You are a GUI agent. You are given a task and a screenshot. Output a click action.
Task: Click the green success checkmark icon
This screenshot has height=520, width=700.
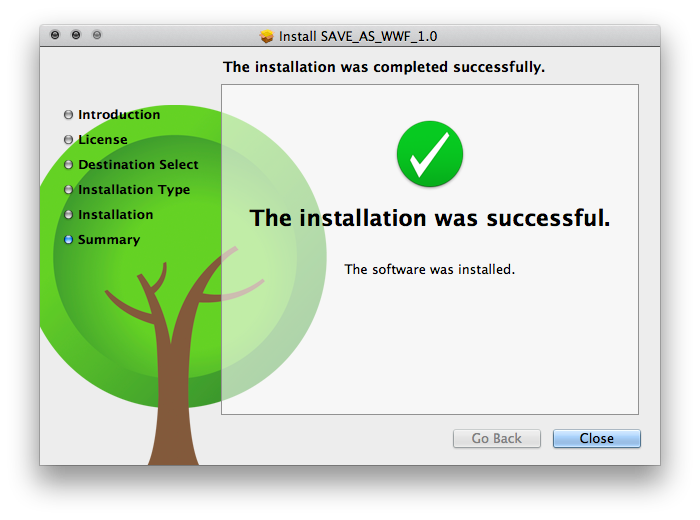pos(429,154)
